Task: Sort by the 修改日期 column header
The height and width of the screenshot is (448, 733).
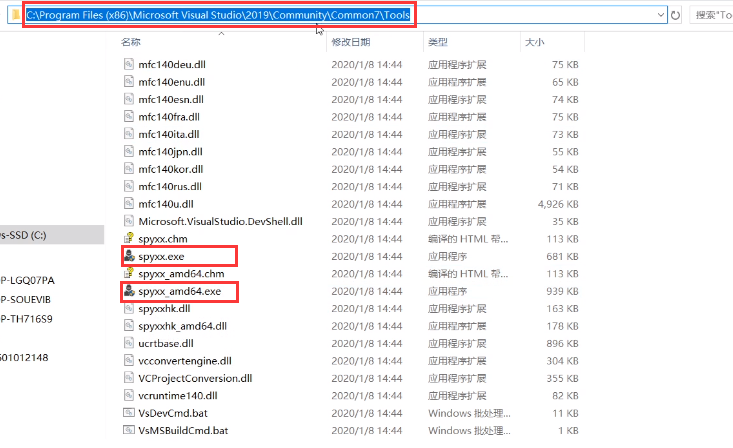Action: pos(351,42)
